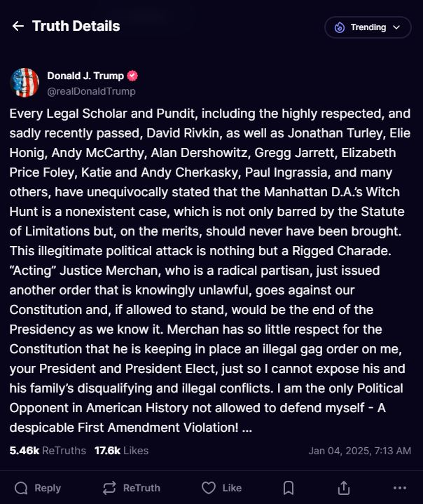The width and height of the screenshot is (423, 504).
Task: Open the Trending feed selector label
Action: point(368,27)
